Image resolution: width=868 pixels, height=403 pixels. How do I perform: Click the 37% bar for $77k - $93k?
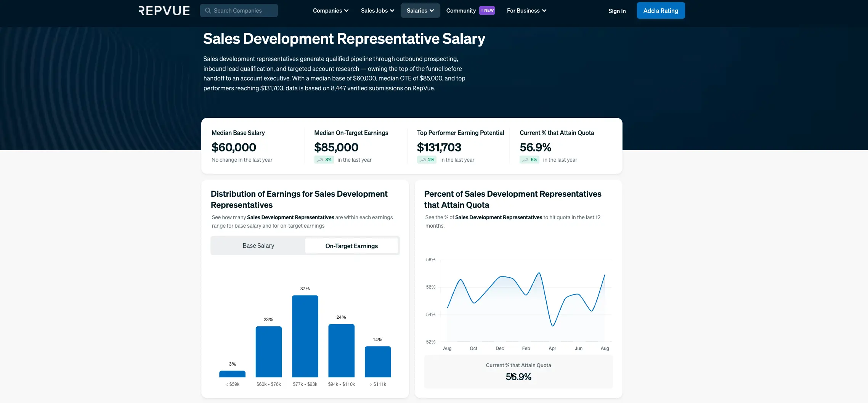point(305,336)
